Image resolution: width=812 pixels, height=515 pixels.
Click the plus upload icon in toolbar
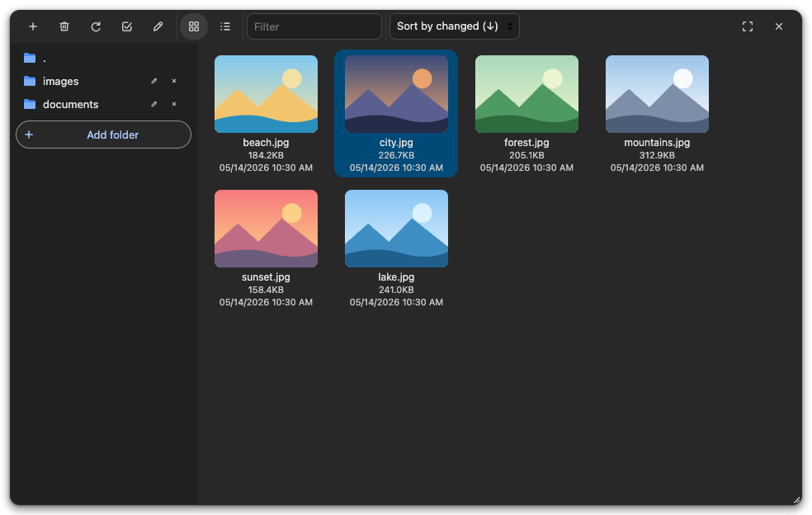point(33,26)
